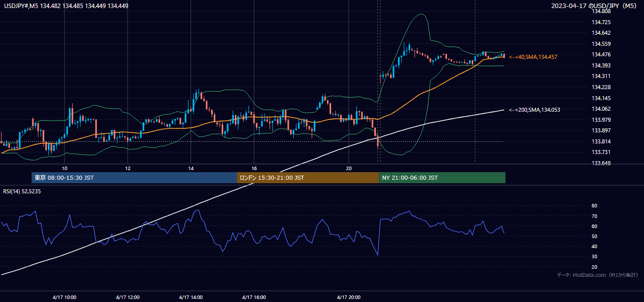Click the hour 16 time axis label
The width and height of the screenshot is (644, 302).
click(x=254, y=168)
